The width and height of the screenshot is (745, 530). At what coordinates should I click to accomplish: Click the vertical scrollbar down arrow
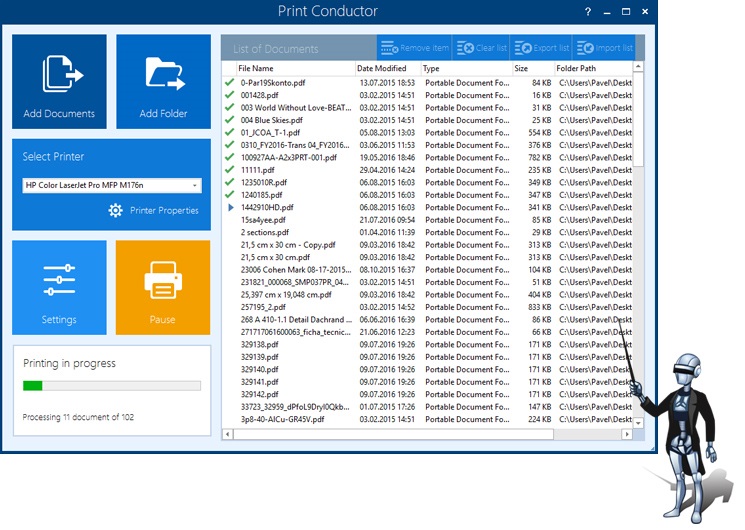(638, 423)
